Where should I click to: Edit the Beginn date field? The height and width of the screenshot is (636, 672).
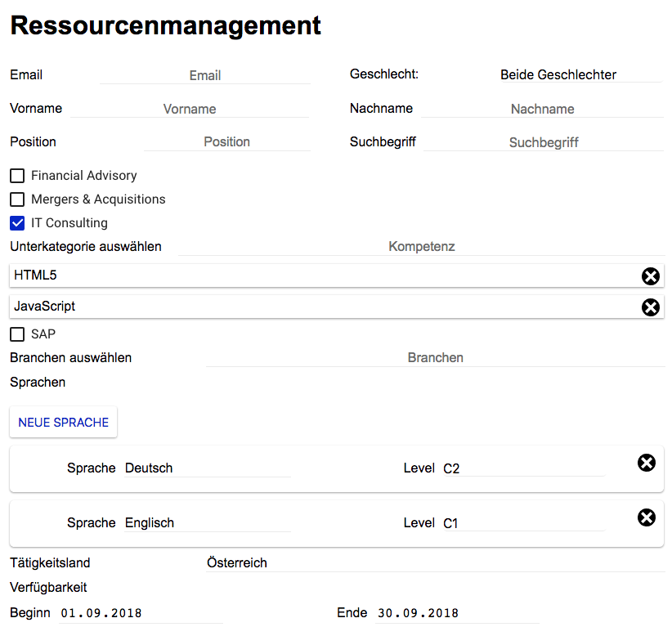tap(141, 613)
